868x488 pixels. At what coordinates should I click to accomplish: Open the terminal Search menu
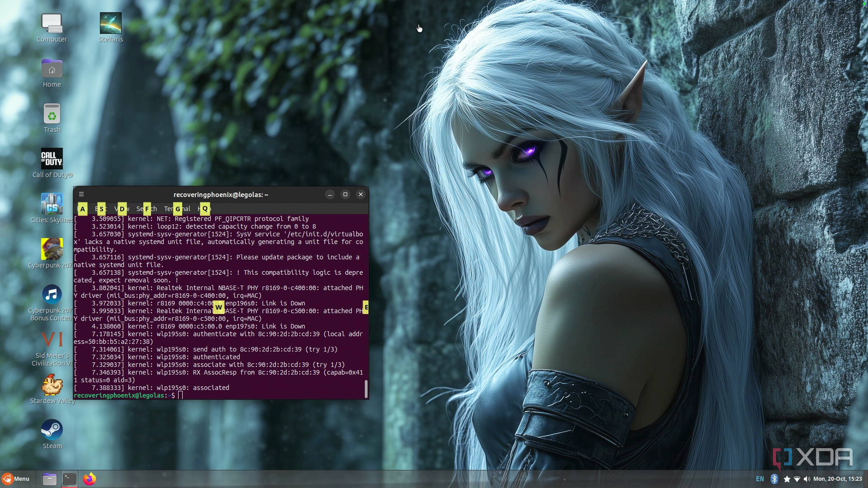146,209
